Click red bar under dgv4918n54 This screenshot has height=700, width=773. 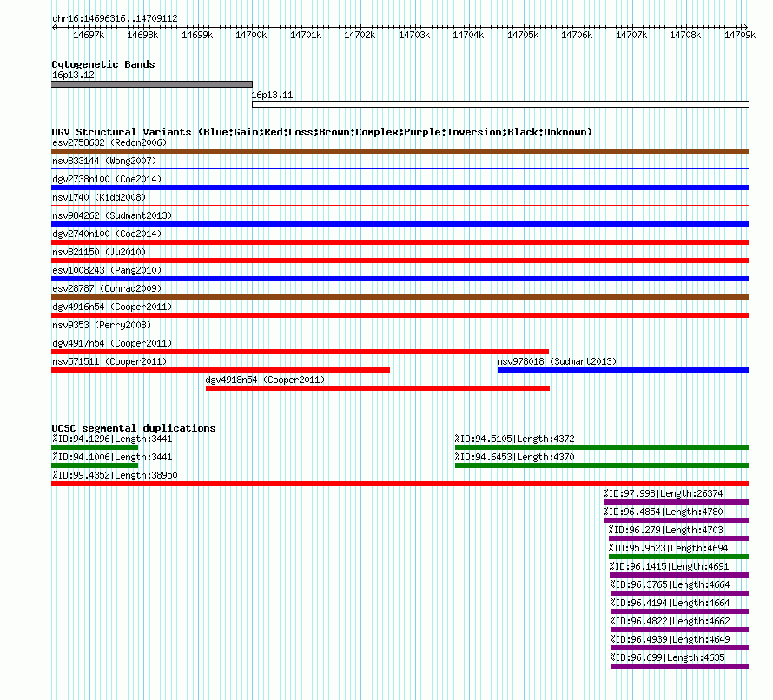(x=378, y=388)
